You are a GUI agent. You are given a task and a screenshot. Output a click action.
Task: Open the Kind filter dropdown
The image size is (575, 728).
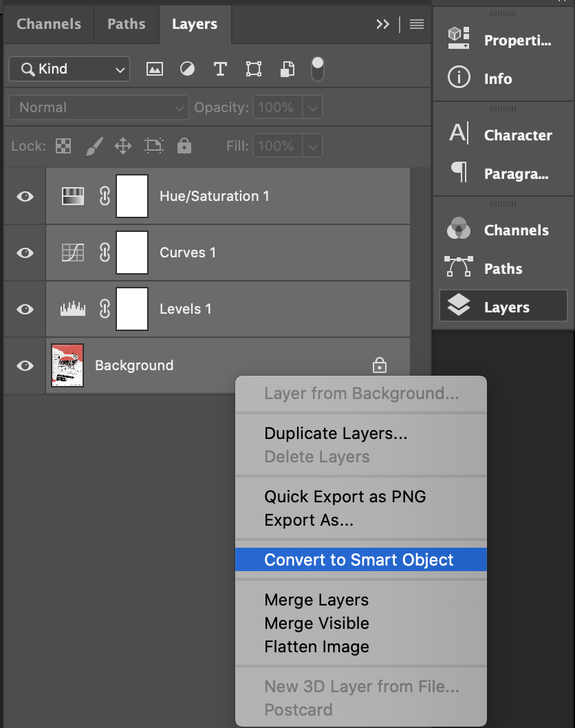click(69, 69)
